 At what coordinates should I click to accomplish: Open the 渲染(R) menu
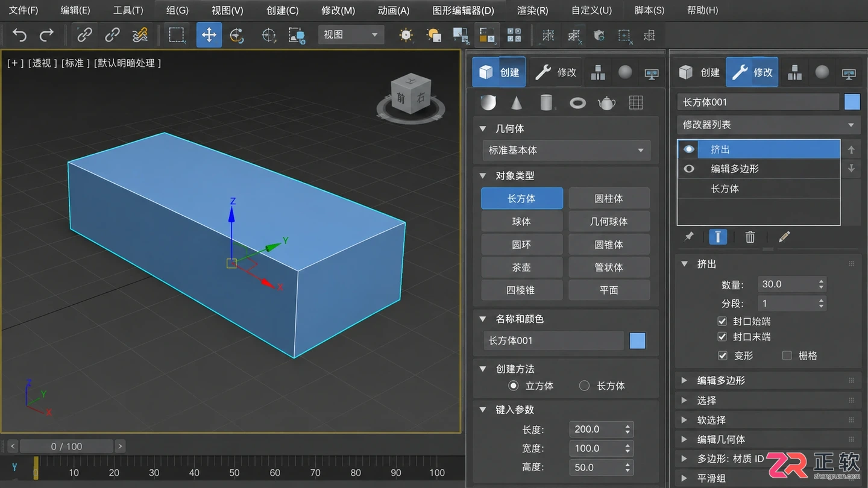click(533, 10)
